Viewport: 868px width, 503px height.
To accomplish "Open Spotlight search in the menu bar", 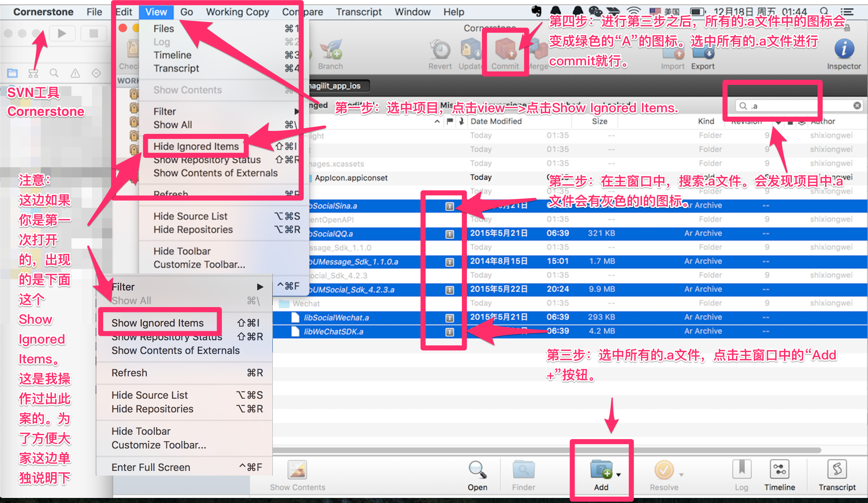I will click(x=824, y=12).
